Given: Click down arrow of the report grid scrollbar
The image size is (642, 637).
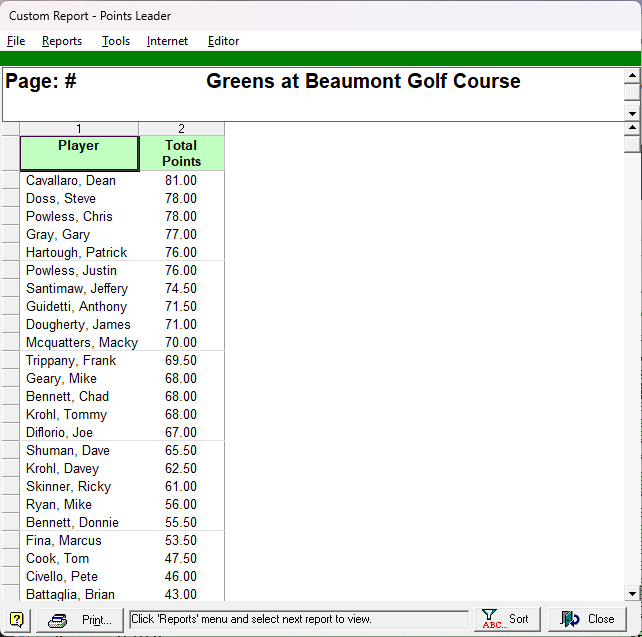Looking at the screenshot, I should (632, 593).
